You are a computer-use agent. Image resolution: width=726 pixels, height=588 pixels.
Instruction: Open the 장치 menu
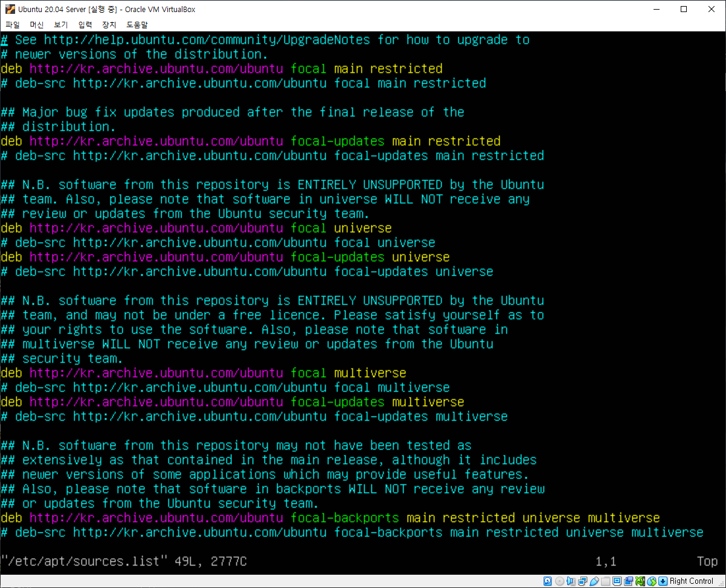point(109,25)
